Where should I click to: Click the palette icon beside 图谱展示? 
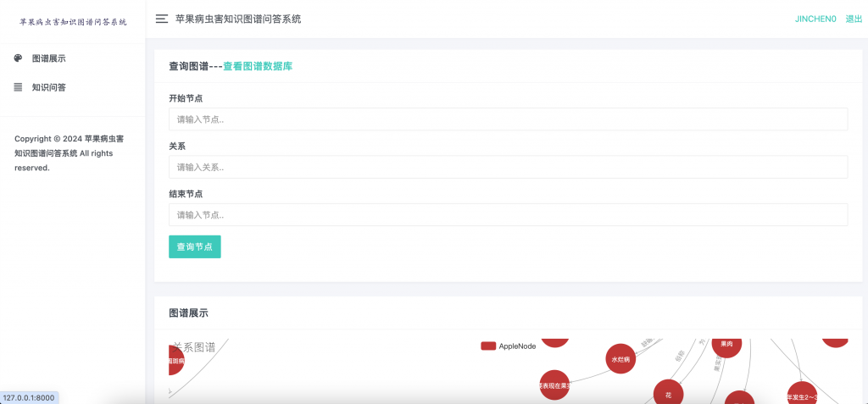19,58
